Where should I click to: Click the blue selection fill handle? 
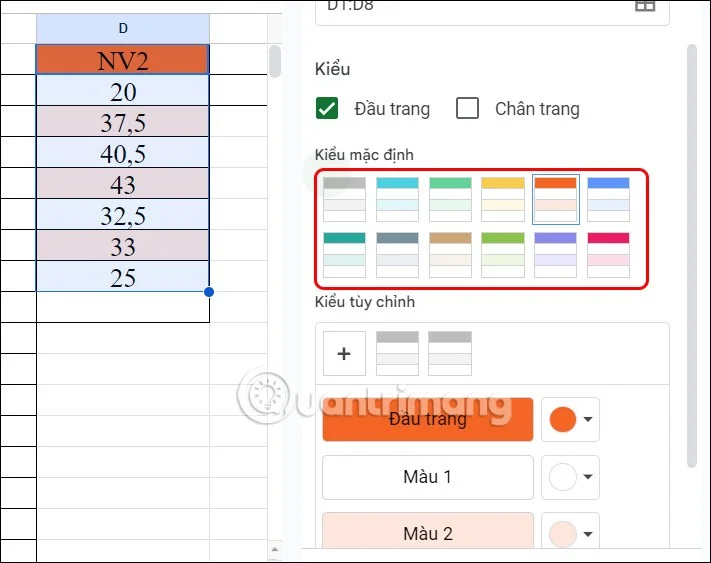pos(209,292)
